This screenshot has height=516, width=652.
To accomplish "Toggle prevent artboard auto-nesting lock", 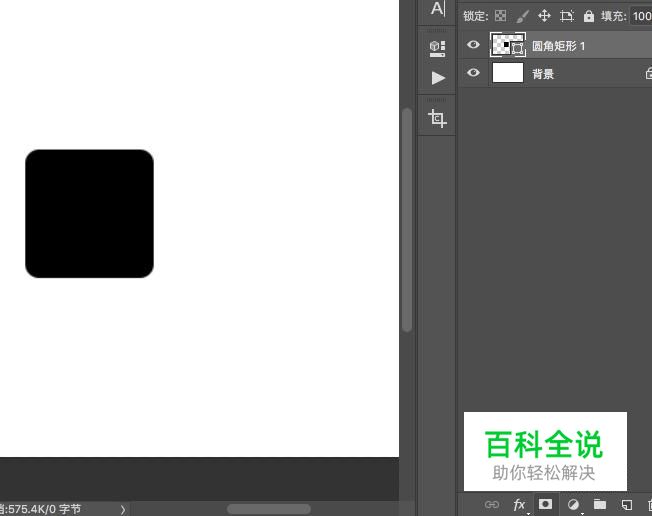I will [x=567, y=16].
